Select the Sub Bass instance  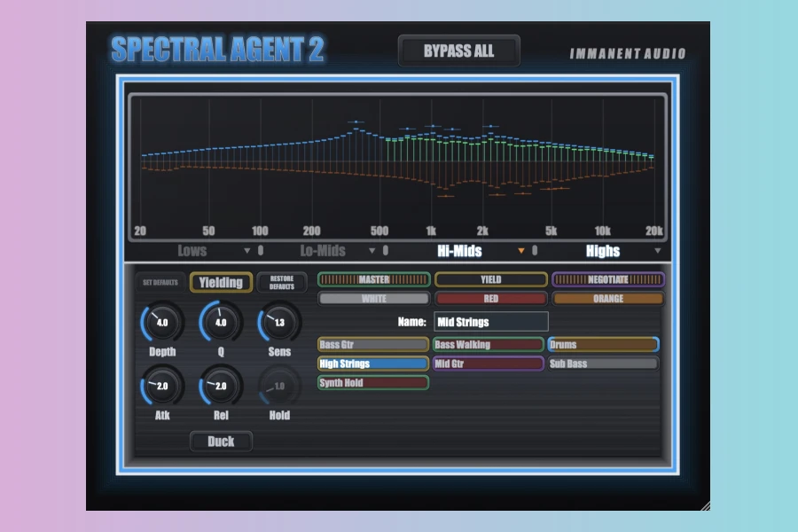pyautogui.click(x=603, y=364)
